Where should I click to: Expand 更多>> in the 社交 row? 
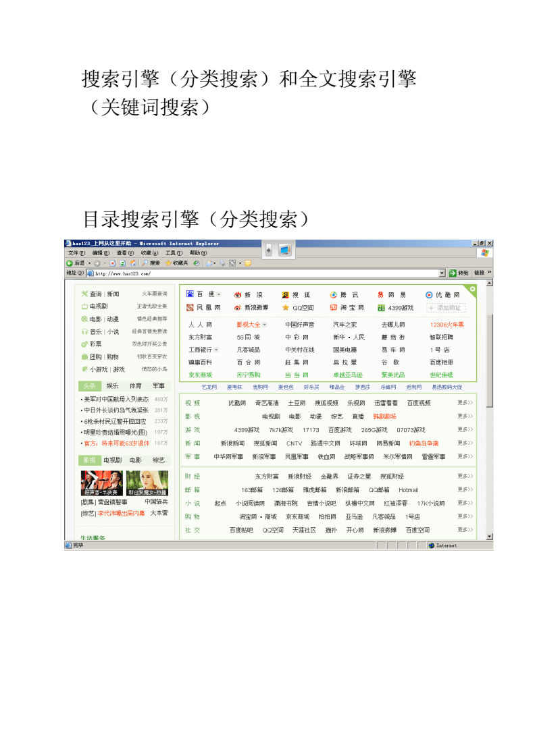pos(465,529)
